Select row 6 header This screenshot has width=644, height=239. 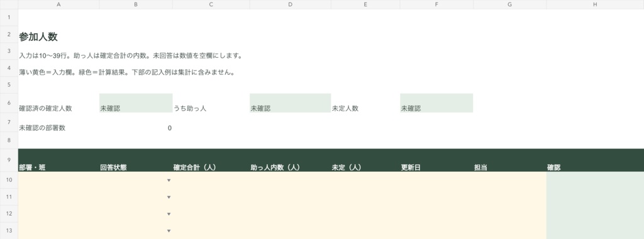click(x=9, y=103)
